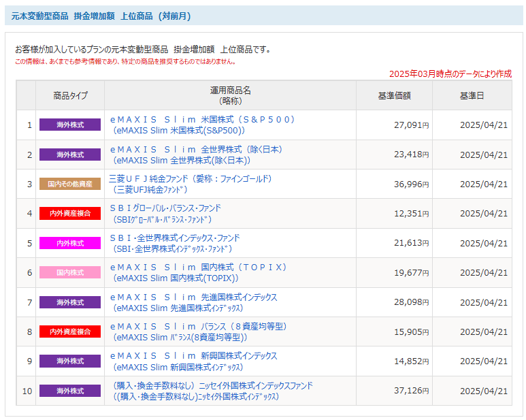Click the 運用商品名 (略称) column header

pos(230,95)
